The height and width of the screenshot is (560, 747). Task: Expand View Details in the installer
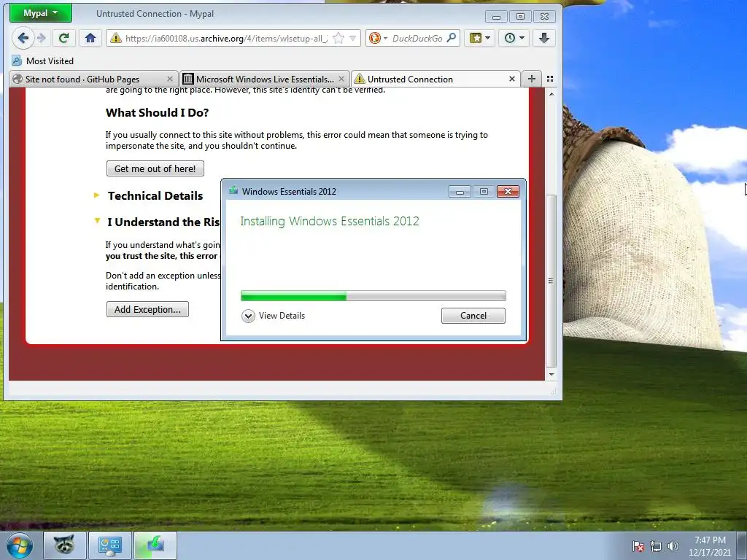274,316
